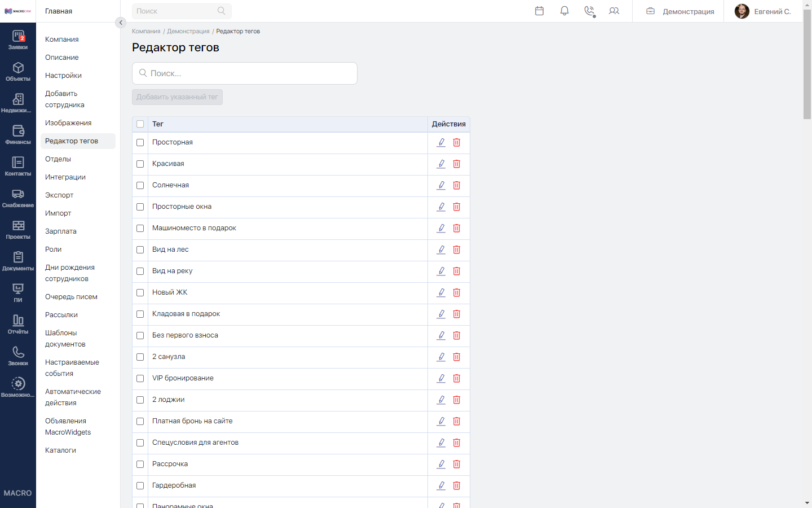812x508 pixels.
Task: Open the Финансы sidebar section
Action: tap(18, 134)
